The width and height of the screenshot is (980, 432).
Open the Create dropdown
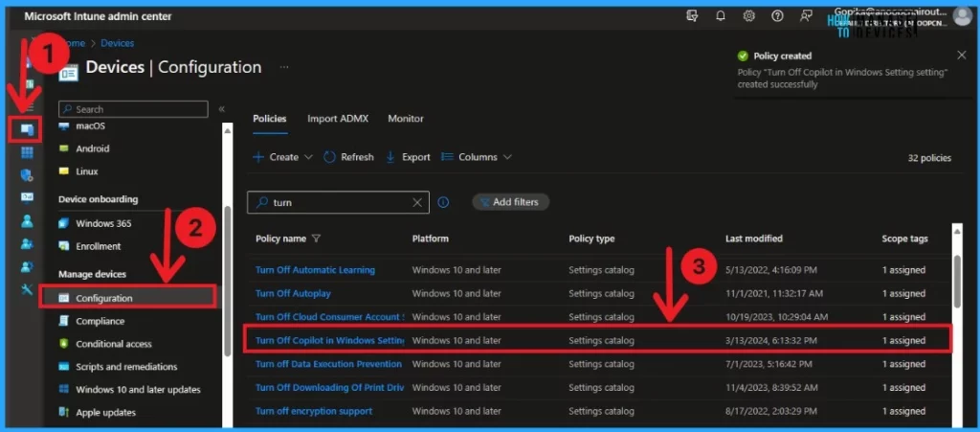tap(282, 157)
